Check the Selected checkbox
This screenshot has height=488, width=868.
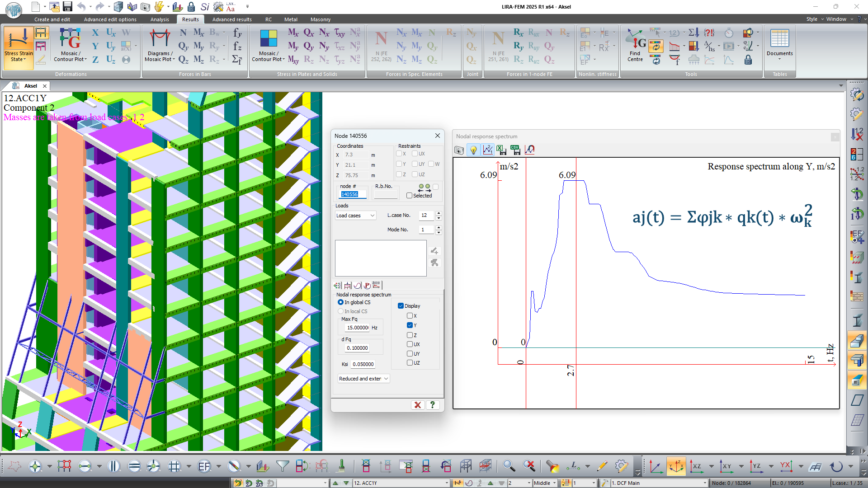pyautogui.click(x=409, y=196)
